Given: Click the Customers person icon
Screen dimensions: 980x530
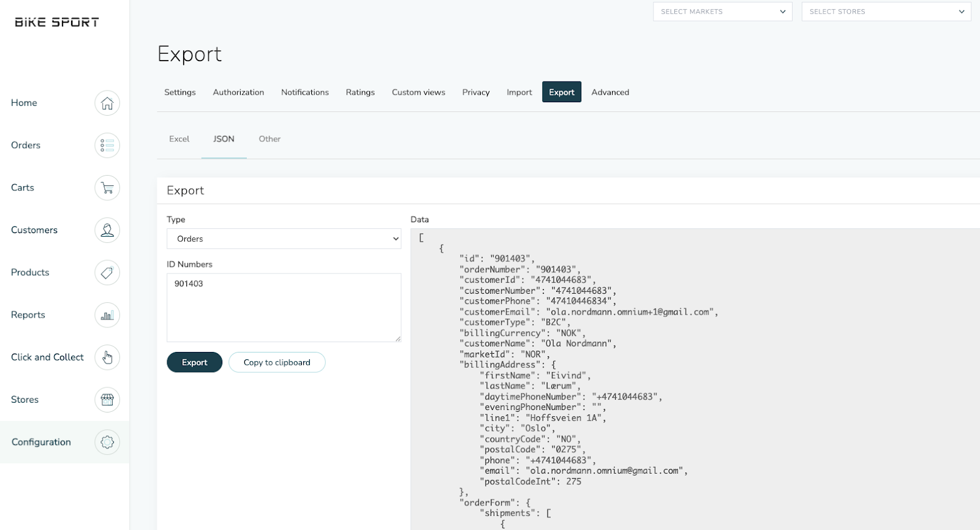Looking at the screenshot, I should coord(107,230).
